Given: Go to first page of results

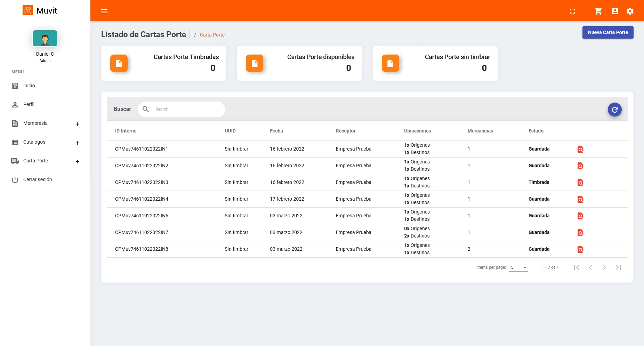Looking at the screenshot, I should [x=577, y=267].
